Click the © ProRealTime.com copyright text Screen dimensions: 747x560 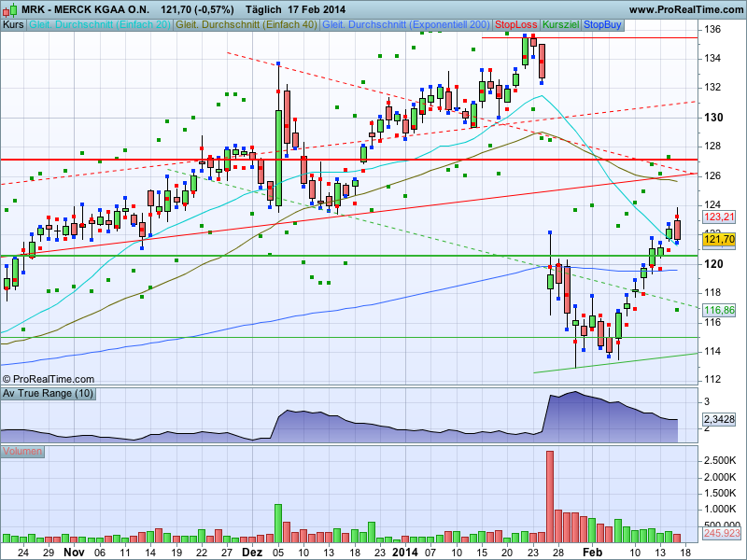click(49, 380)
